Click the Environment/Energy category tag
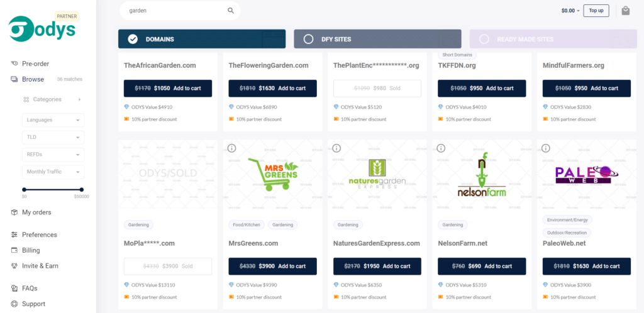Screen dimensions: 644x313 click(x=567, y=220)
